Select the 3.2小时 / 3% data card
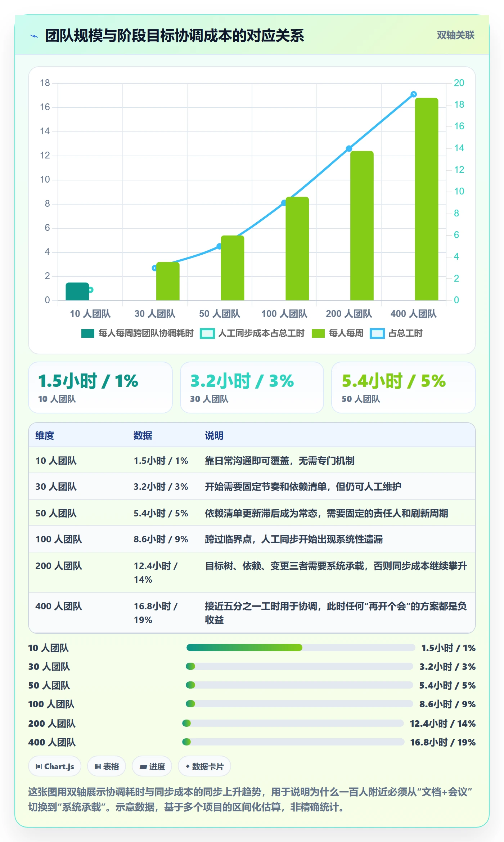 (x=252, y=388)
